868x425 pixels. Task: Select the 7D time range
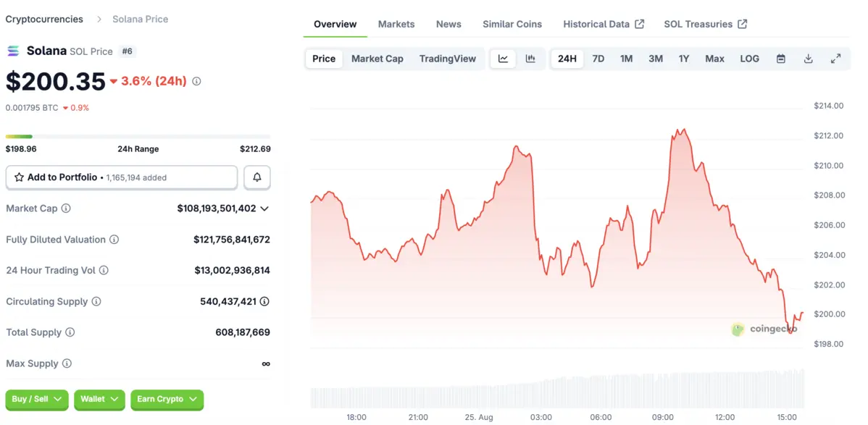598,59
